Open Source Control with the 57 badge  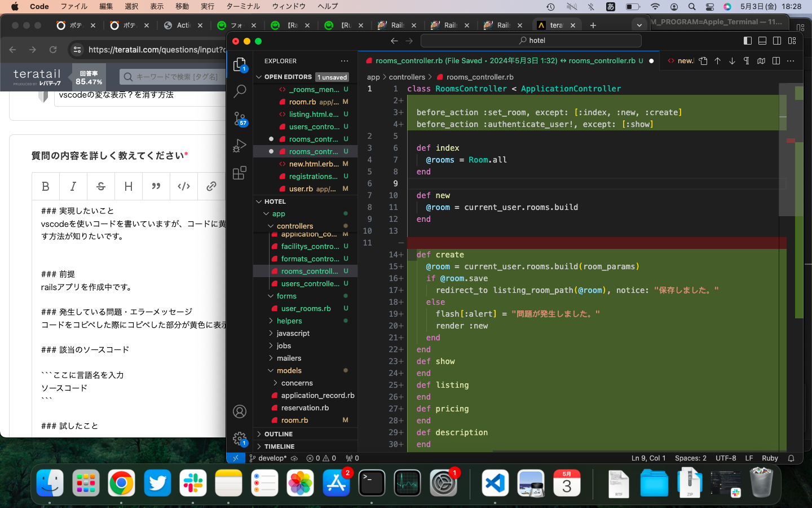tap(240, 119)
